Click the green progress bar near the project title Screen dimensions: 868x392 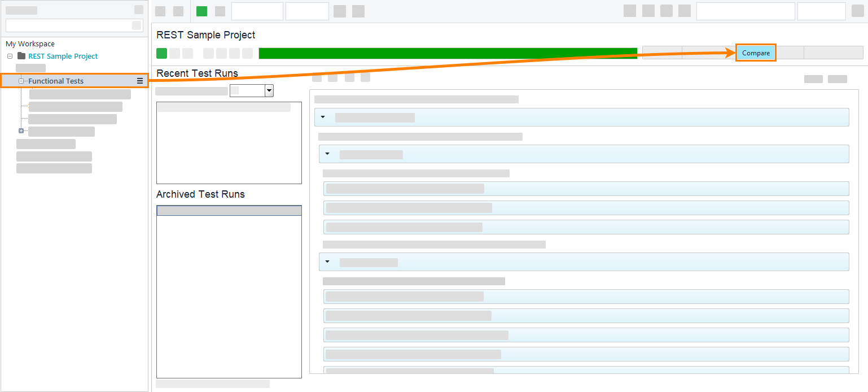[x=448, y=53]
